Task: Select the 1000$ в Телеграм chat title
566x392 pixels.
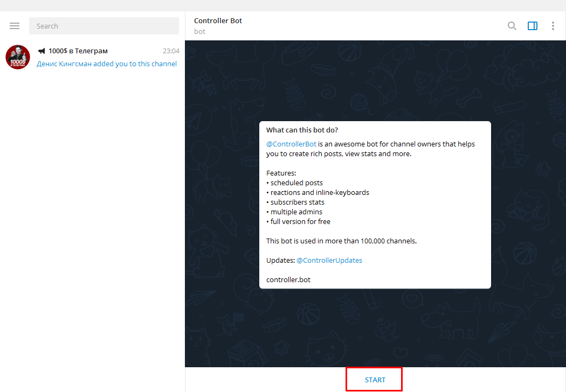Action: point(78,51)
